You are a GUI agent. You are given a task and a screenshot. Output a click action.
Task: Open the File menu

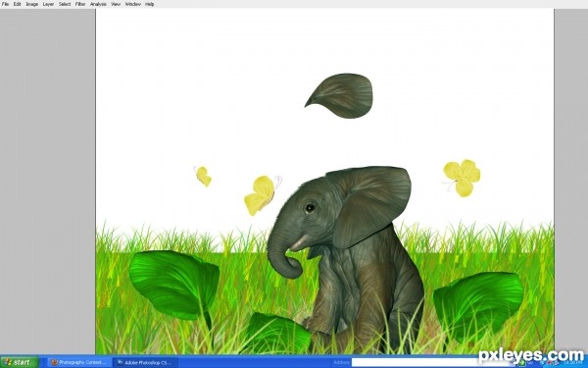pos(5,4)
